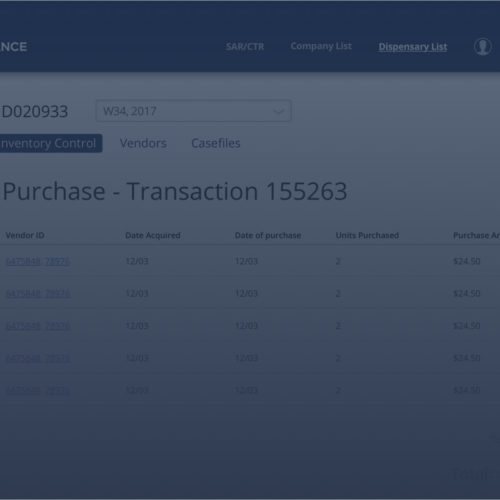Screen dimensions: 500x500
Task: Go to the SAR/CTR page
Action: click(245, 46)
